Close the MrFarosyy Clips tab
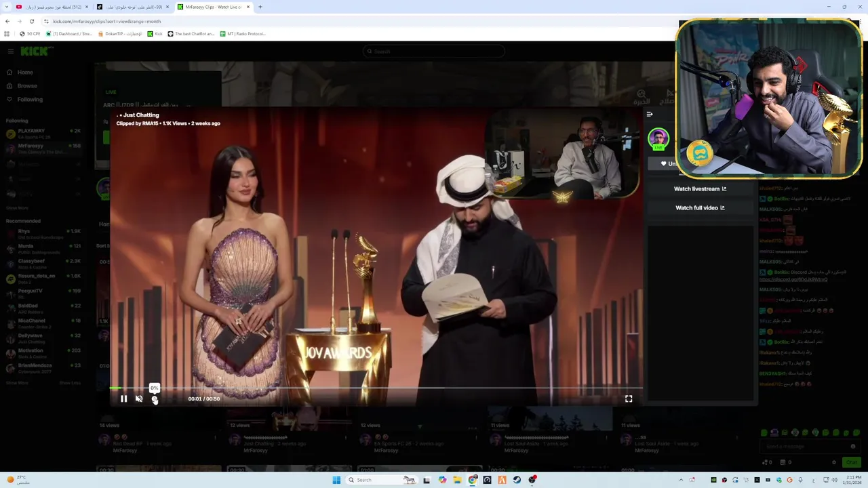Screen dimensions: 868x488 point(249,7)
